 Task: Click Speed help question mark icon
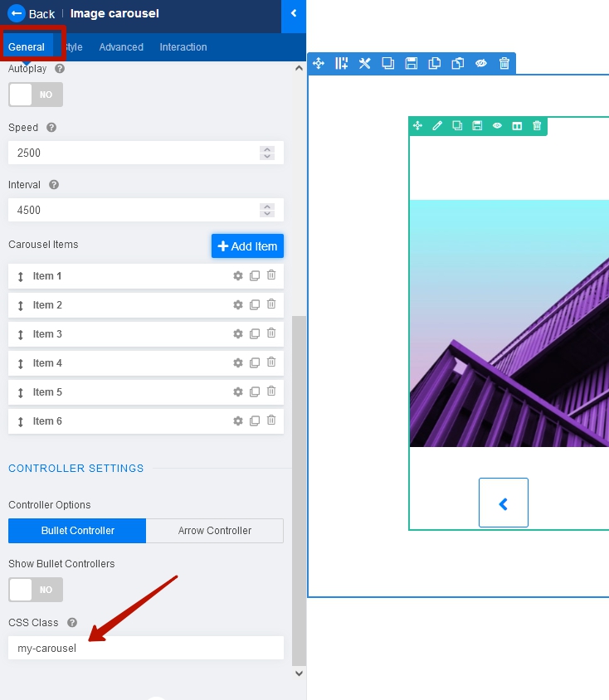51,128
